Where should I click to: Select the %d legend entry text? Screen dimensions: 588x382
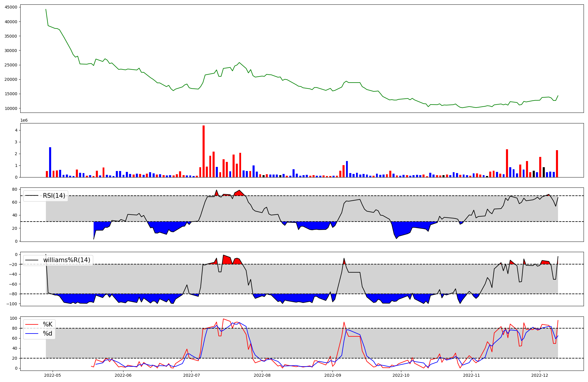[48, 334]
